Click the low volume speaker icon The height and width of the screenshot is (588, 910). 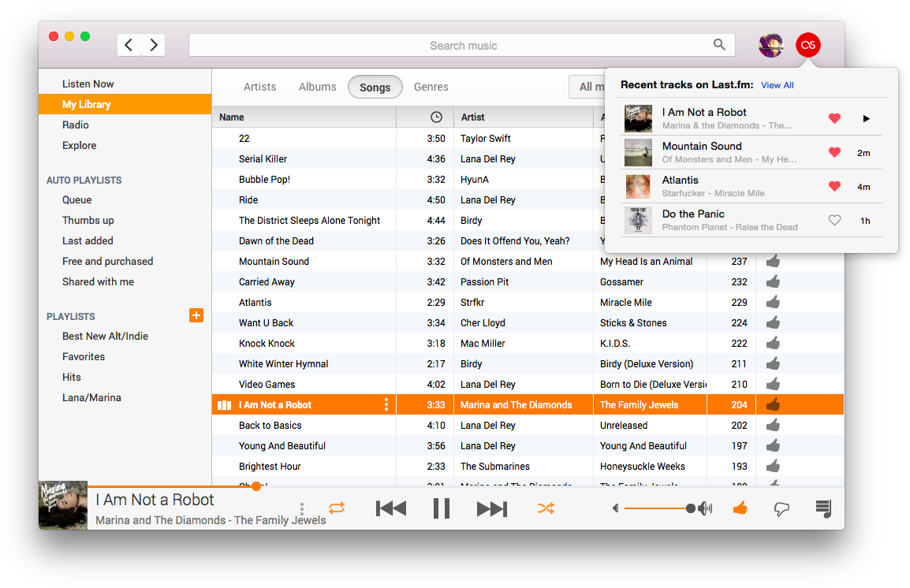click(616, 508)
